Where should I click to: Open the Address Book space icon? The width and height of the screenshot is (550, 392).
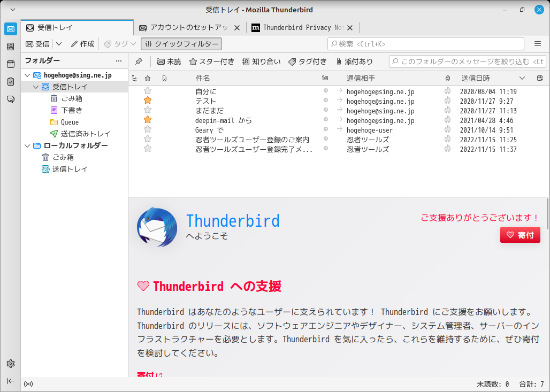tap(11, 47)
